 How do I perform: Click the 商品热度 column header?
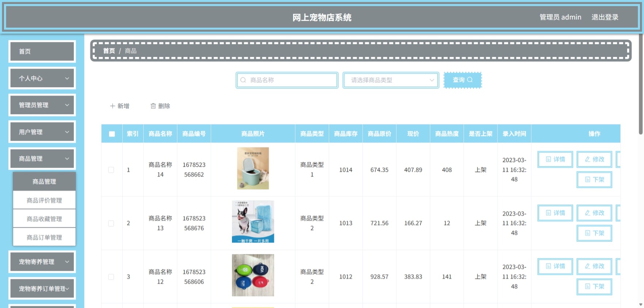coord(447,134)
